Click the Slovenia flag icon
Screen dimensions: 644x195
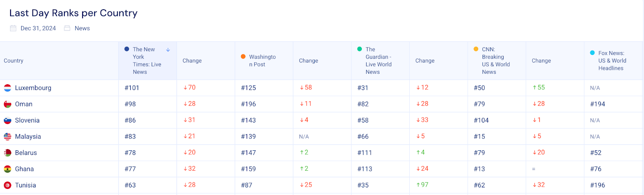8,120
